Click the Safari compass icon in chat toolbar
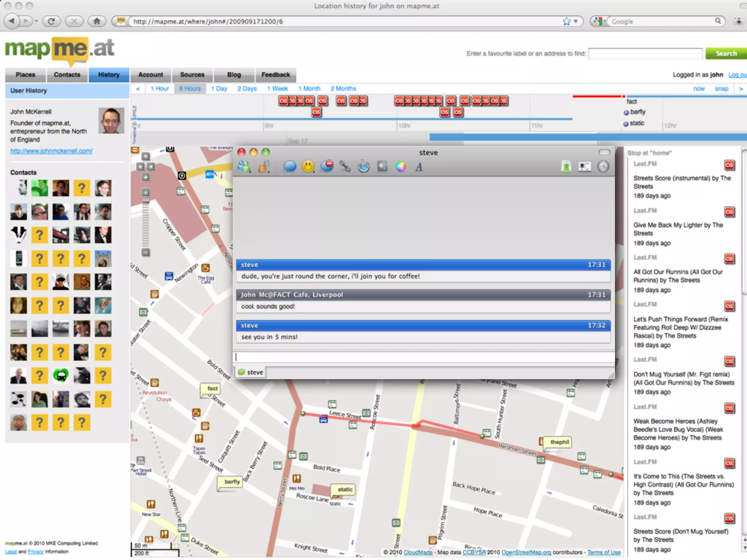The height and width of the screenshot is (560, 747). [364, 167]
